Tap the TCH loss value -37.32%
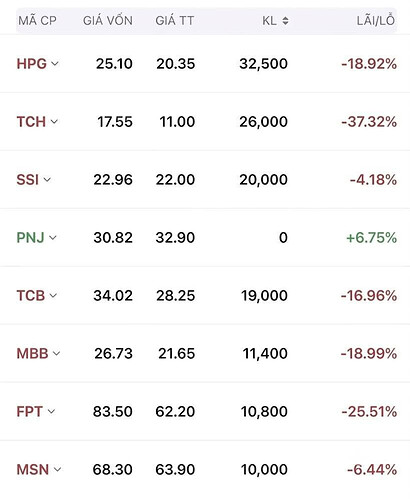Screen dimensions: 410x499 pos(369,122)
